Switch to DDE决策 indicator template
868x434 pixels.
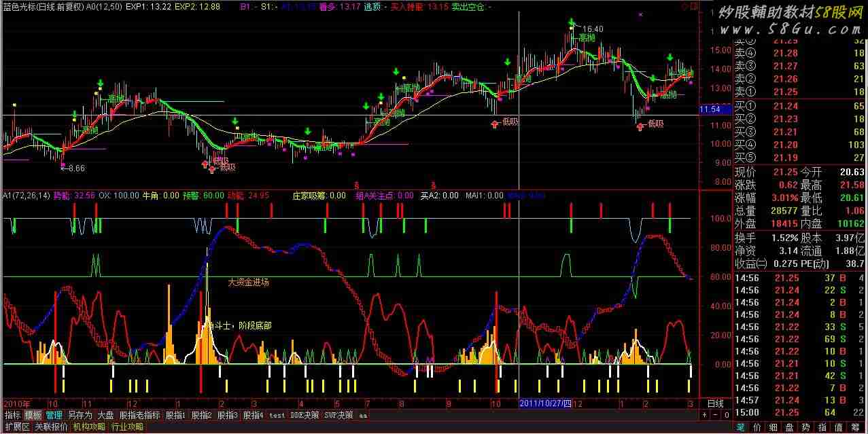[305, 415]
